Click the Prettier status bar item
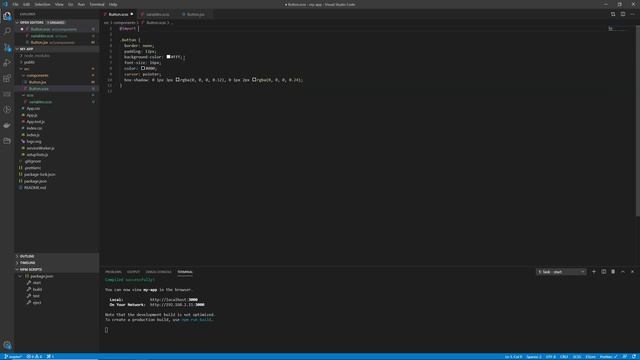Viewport: 640px width, 360px height. (608, 357)
